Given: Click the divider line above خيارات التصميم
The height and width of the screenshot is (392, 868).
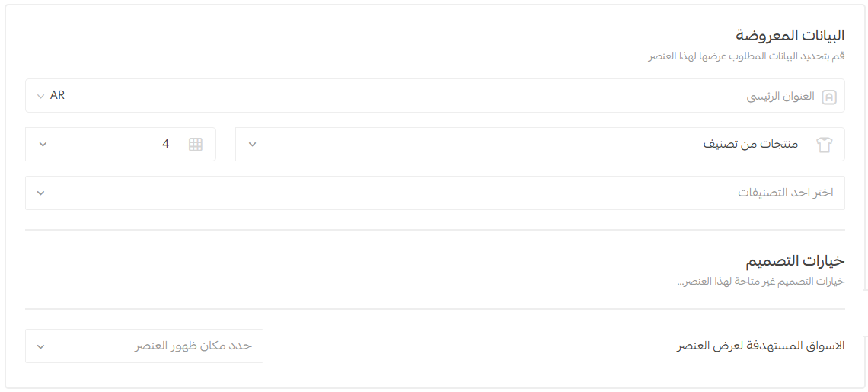Looking at the screenshot, I should 435,230.
